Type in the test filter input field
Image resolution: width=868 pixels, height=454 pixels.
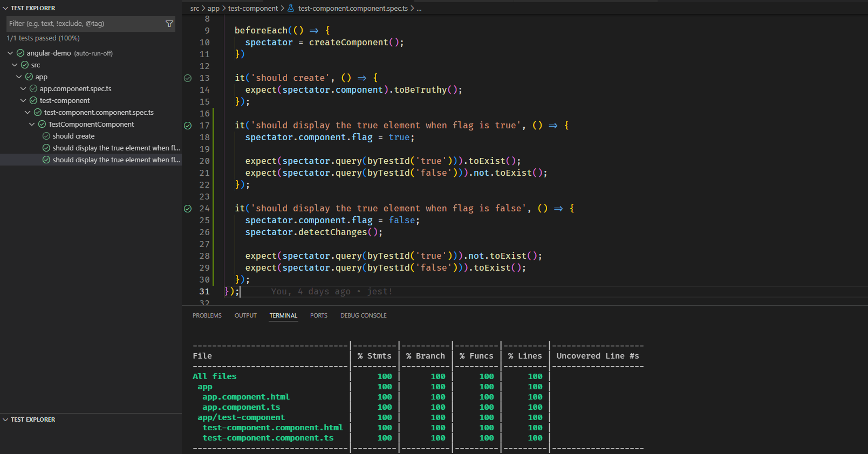[84, 24]
